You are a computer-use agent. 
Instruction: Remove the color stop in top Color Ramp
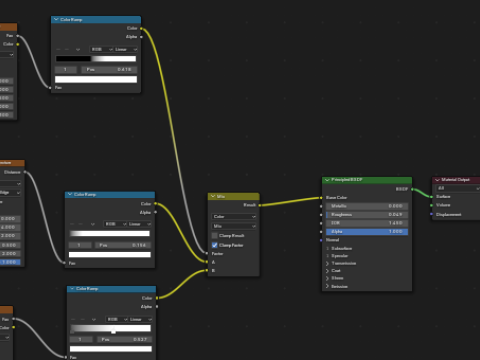click(x=67, y=49)
